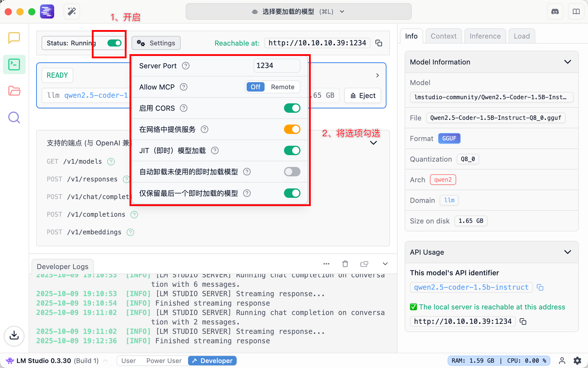Click the RAM and CPU usage indicator

(499, 361)
